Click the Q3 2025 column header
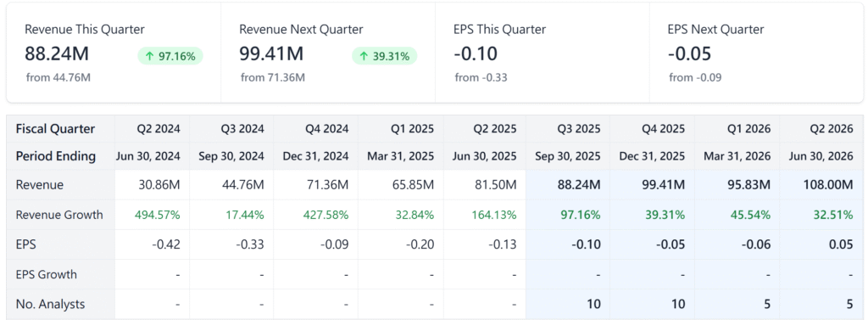868x320 pixels. coord(578,129)
